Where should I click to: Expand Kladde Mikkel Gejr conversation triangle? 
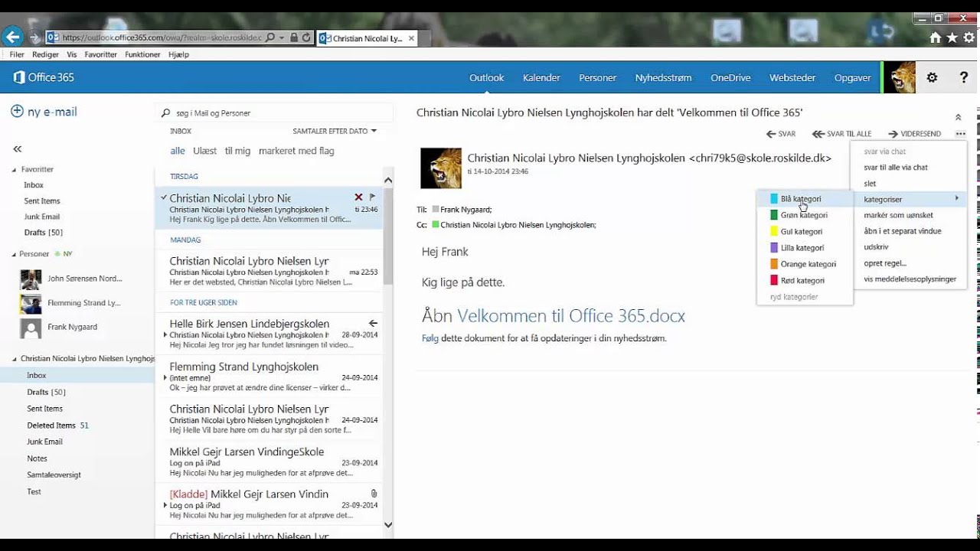[165, 506]
